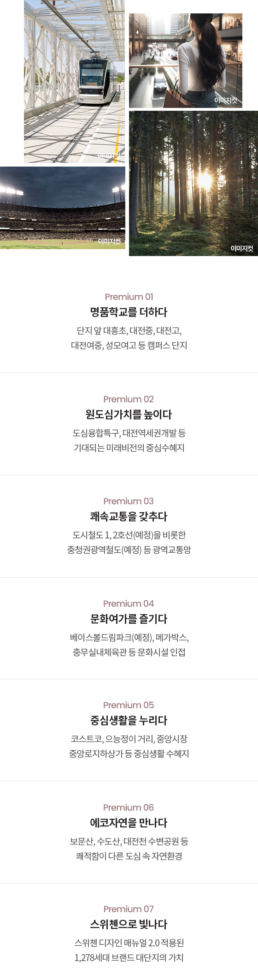The width and height of the screenshot is (258, 980).
Task: Click the Premium 03 label
Action: 129,501
